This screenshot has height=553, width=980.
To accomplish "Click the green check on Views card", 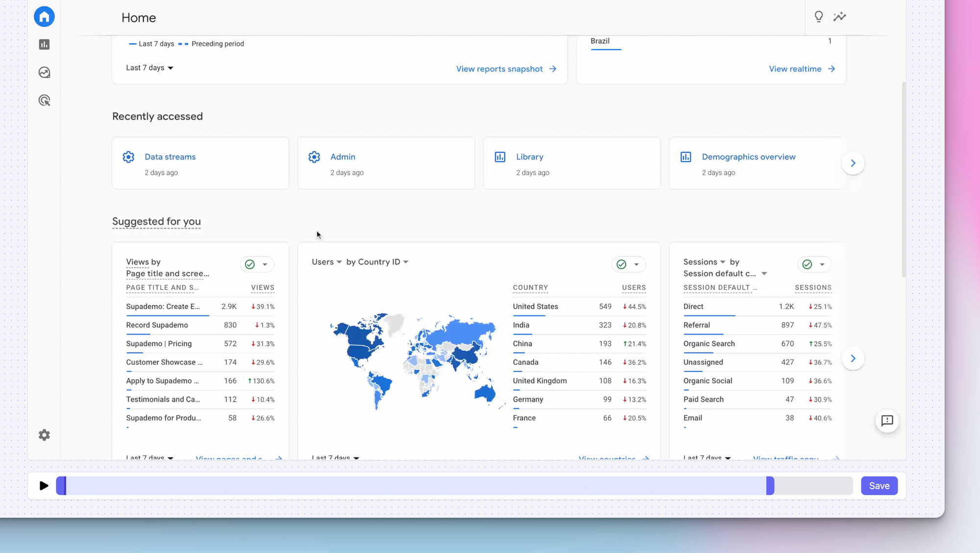I will pyautogui.click(x=250, y=264).
